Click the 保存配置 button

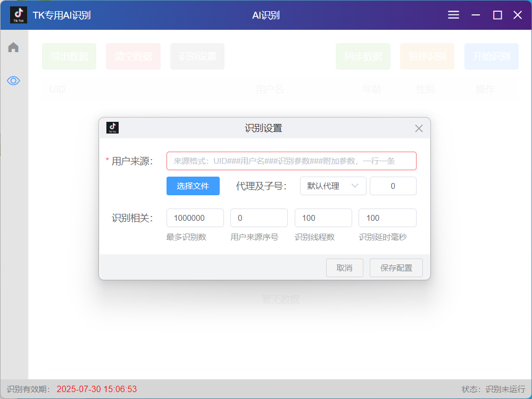pos(396,268)
